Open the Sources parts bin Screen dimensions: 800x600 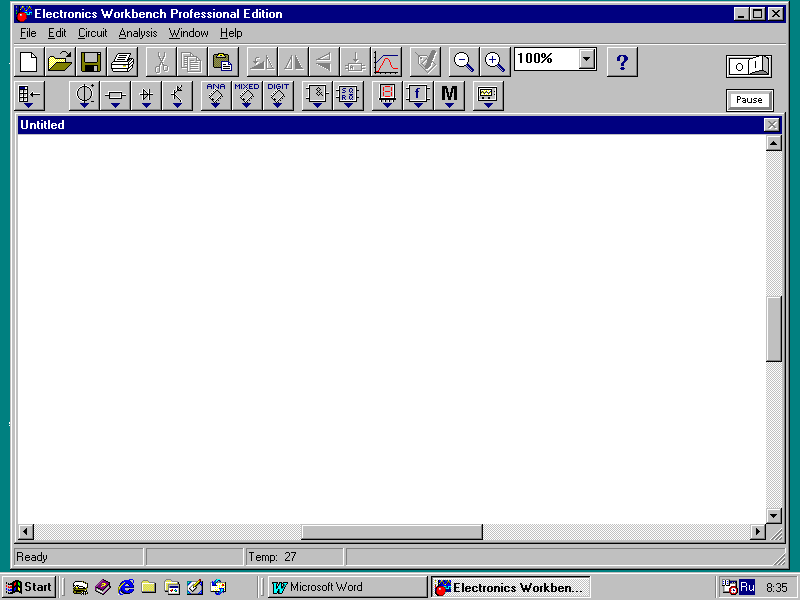(84, 95)
